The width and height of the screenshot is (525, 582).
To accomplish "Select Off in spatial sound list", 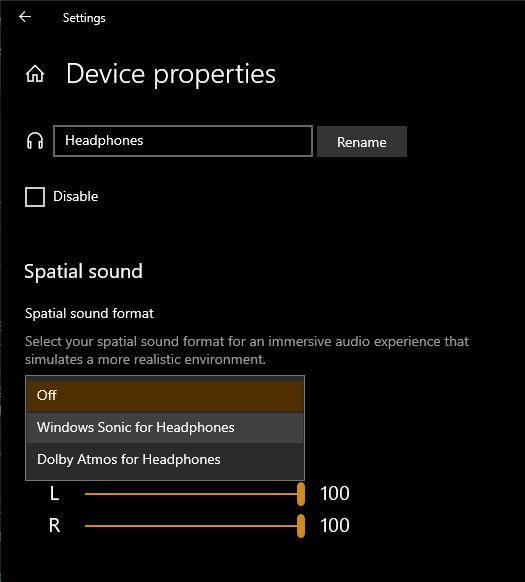I will click(165, 396).
